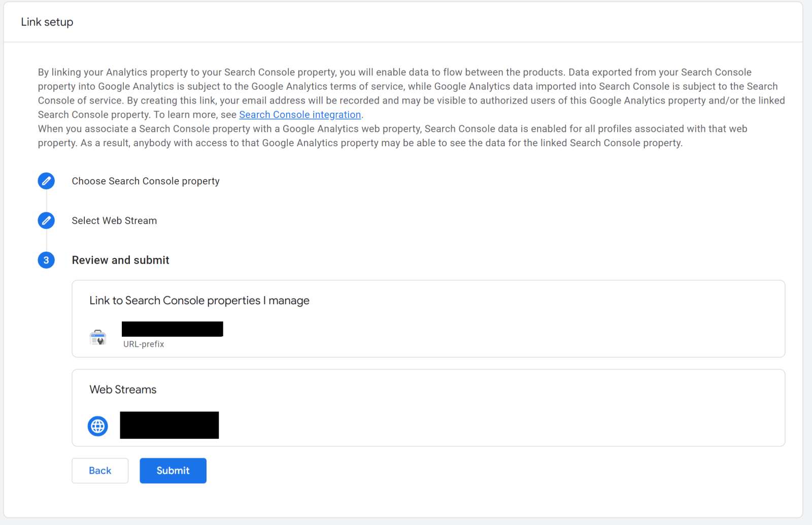Click the Link setup title
Image resolution: width=812 pixels, height=525 pixels.
pyautogui.click(x=47, y=22)
